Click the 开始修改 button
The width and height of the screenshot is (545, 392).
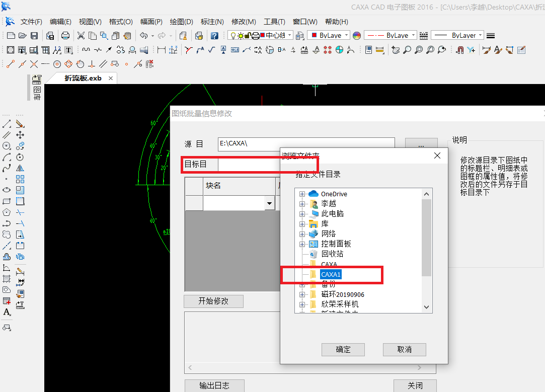tap(213, 301)
